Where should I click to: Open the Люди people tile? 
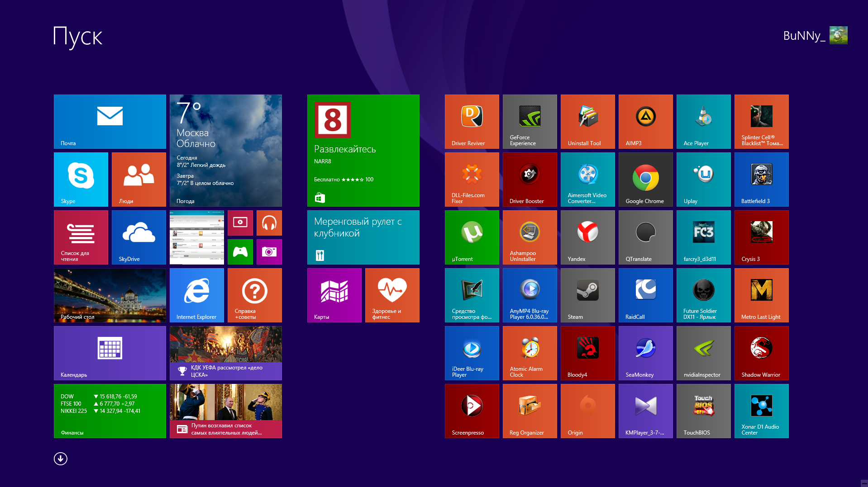139,180
